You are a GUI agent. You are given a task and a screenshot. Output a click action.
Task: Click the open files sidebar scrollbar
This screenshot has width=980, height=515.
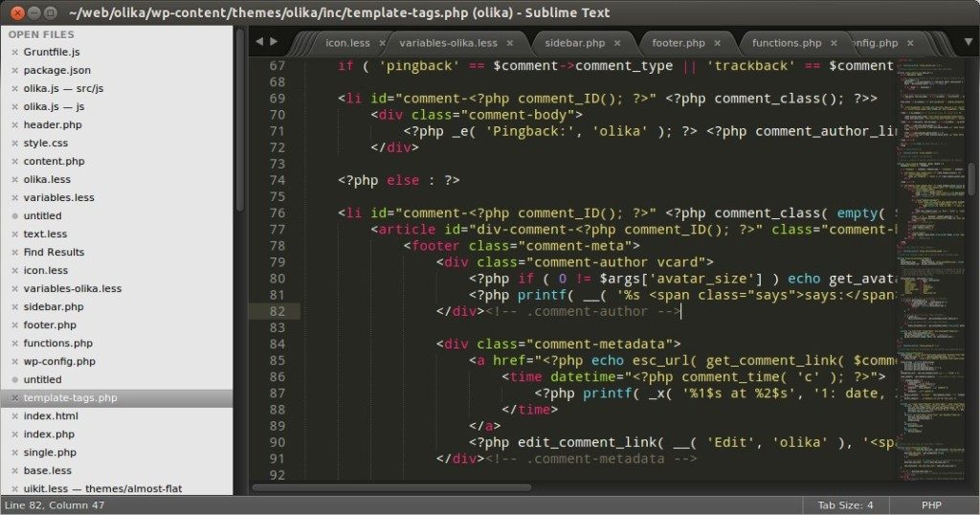(240, 119)
